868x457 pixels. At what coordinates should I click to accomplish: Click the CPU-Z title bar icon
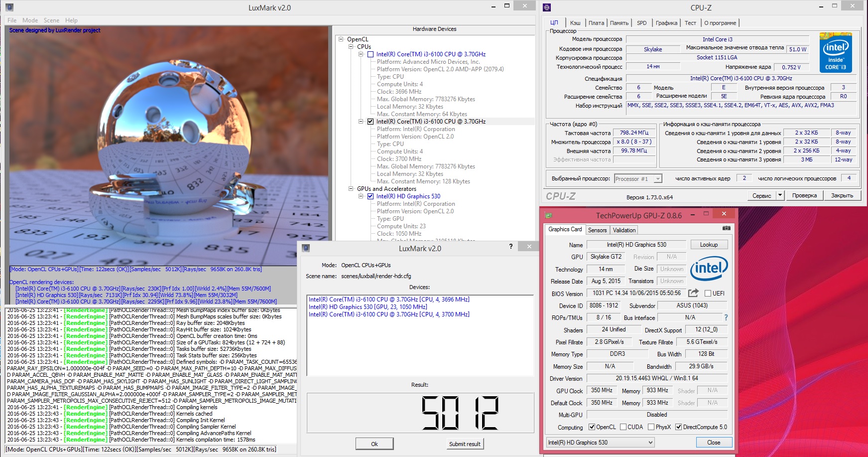pos(547,7)
